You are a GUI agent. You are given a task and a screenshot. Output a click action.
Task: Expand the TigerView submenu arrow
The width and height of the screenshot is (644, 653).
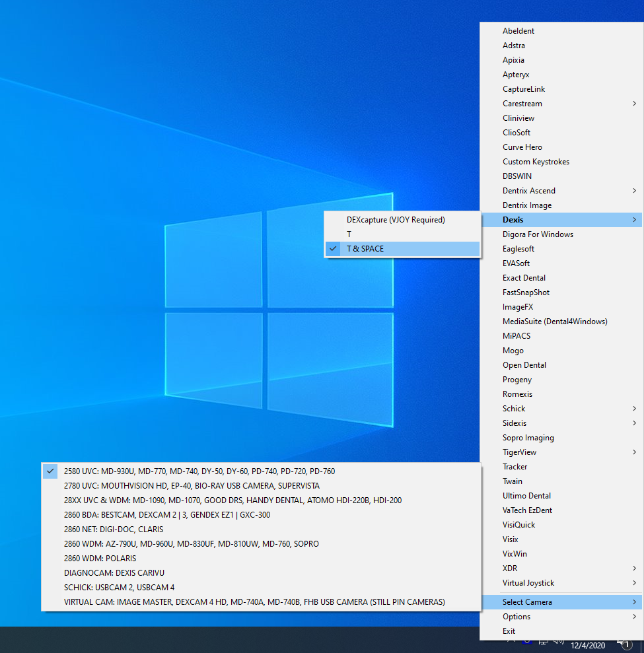(634, 452)
